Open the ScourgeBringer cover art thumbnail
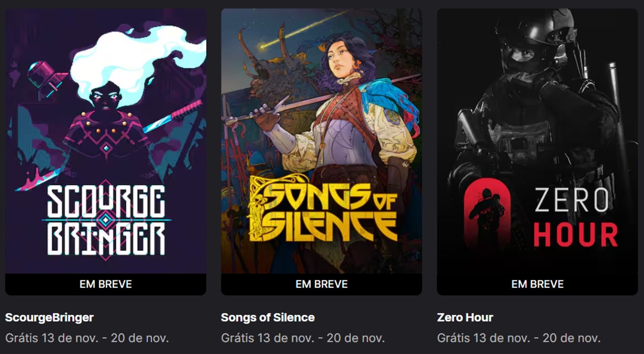This screenshot has height=354, width=644. coord(106,141)
